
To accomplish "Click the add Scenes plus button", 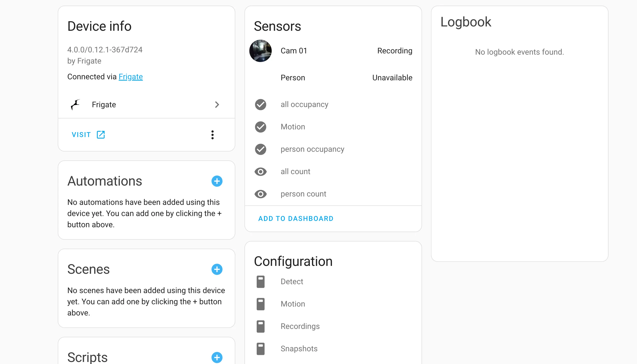I will pyautogui.click(x=218, y=268).
